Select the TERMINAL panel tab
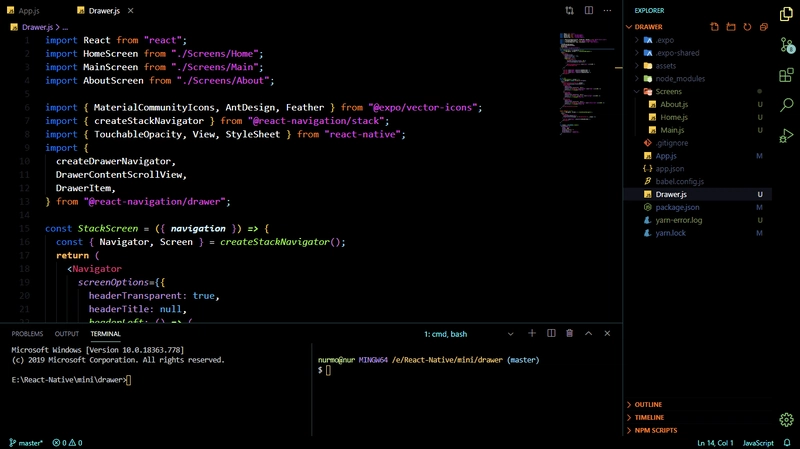The height and width of the screenshot is (449, 800). (106, 334)
